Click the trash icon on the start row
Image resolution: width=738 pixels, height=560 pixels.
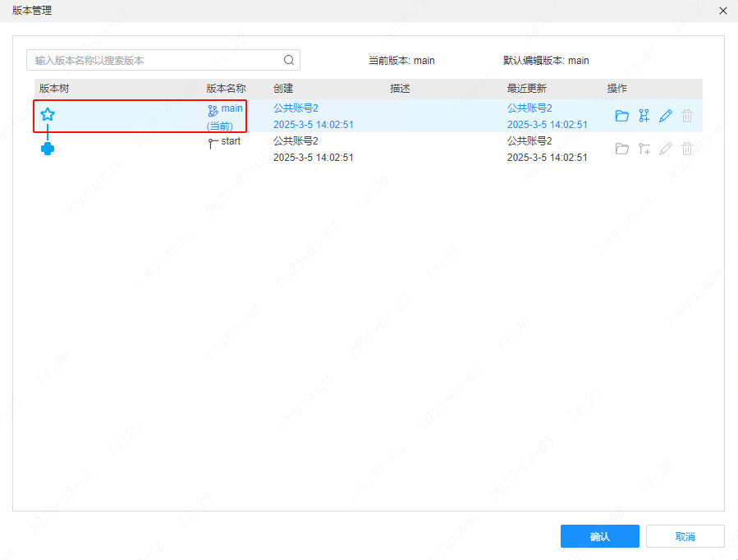pos(686,148)
